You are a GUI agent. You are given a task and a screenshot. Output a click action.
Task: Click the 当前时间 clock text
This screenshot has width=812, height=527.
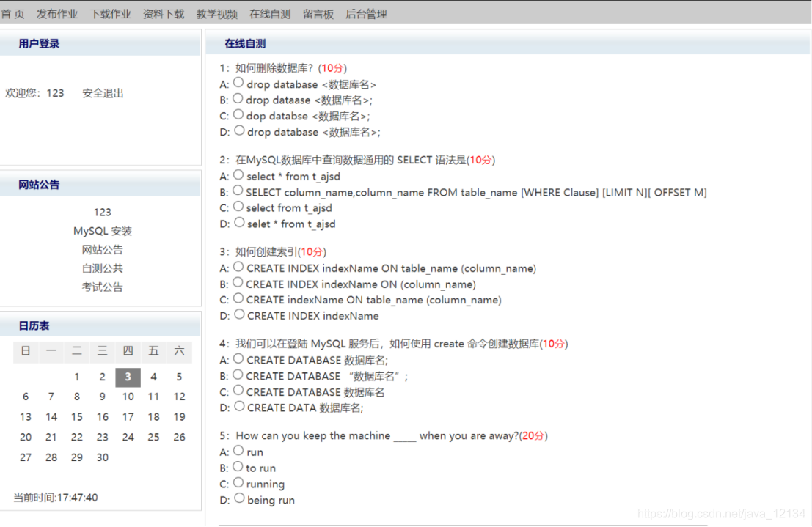pyautogui.click(x=56, y=498)
